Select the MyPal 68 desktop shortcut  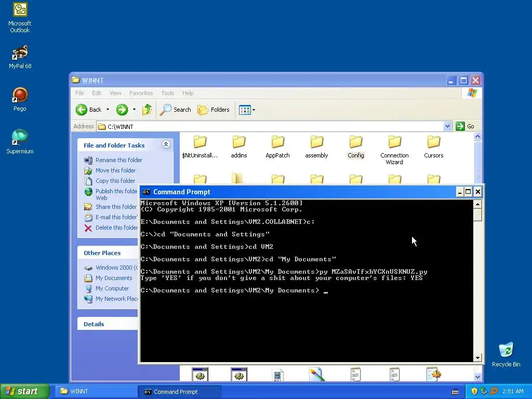point(20,57)
